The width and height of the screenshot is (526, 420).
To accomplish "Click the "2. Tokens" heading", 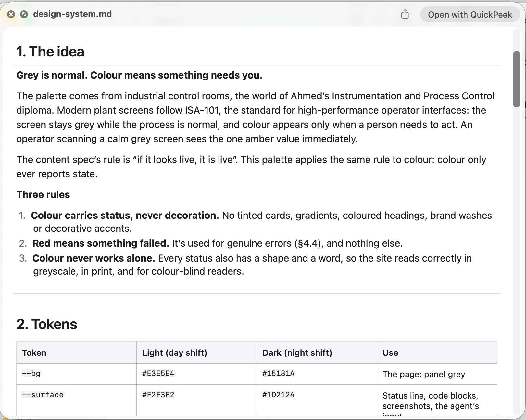I will [47, 324].
